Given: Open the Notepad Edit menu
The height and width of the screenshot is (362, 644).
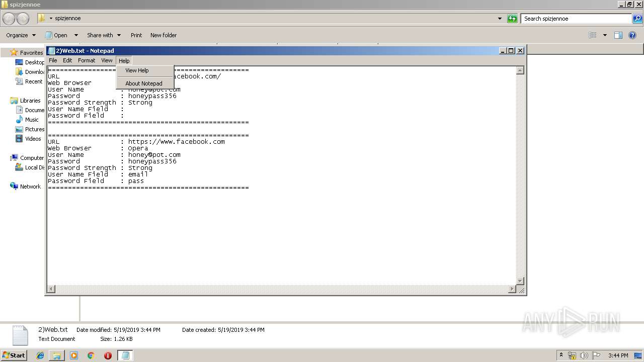Looking at the screenshot, I should click(67, 60).
